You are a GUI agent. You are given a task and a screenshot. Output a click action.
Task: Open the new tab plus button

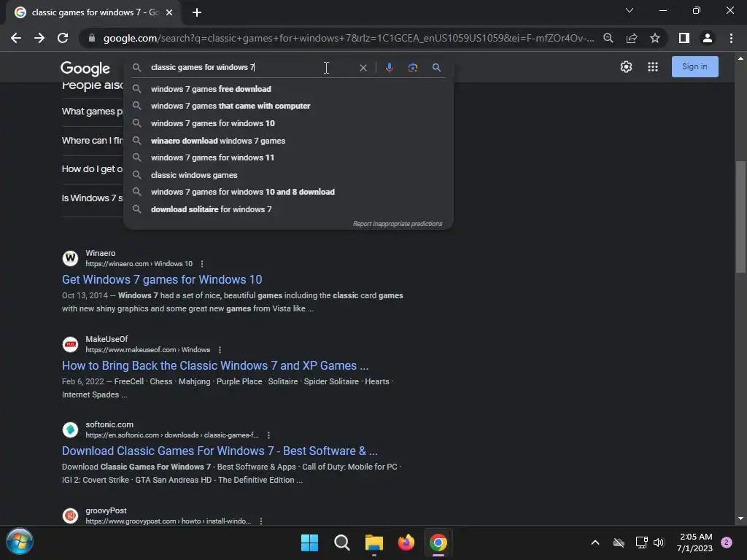[x=197, y=12]
